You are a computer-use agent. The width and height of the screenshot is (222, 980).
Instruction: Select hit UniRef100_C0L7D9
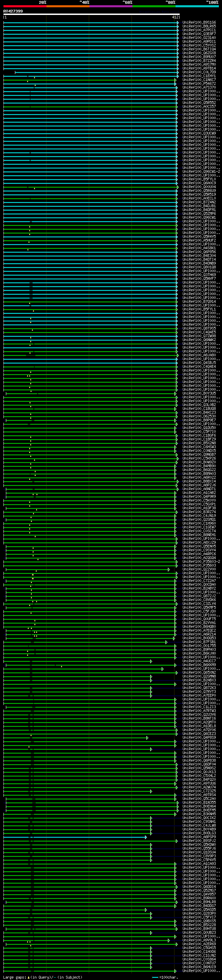point(199,72)
